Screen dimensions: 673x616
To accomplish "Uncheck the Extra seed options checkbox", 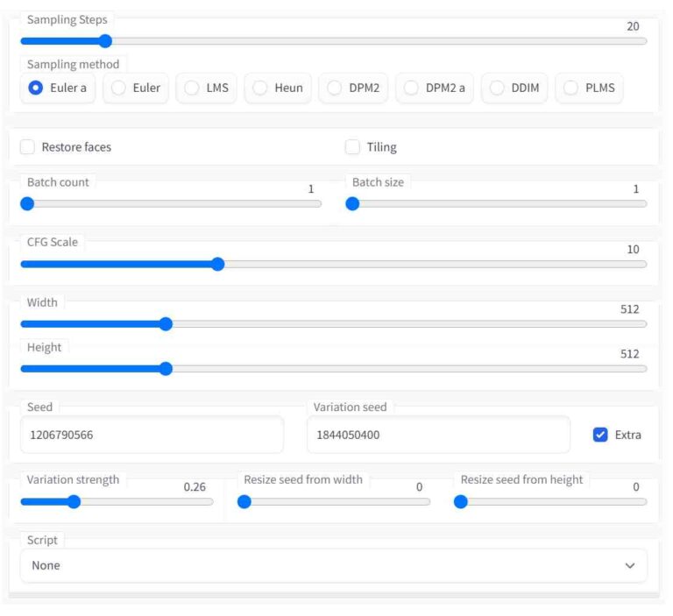I will pyautogui.click(x=600, y=435).
